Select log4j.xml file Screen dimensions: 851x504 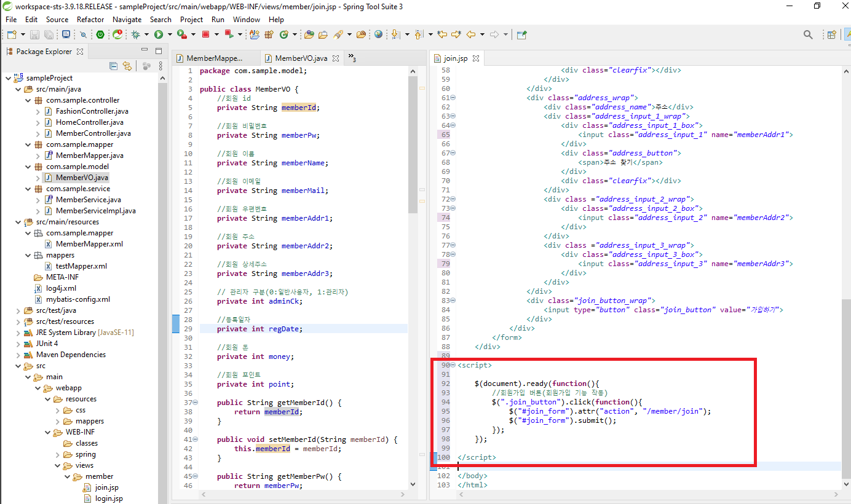(x=61, y=288)
